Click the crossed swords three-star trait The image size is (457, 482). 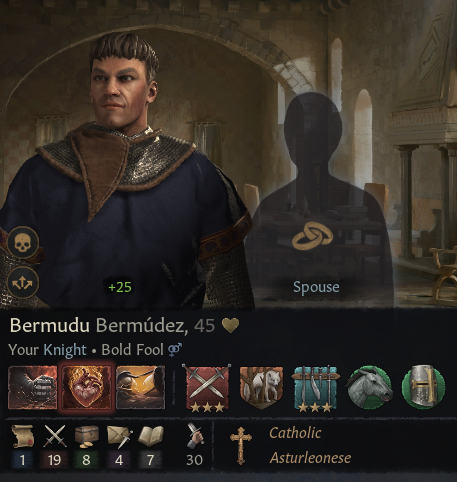207,388
